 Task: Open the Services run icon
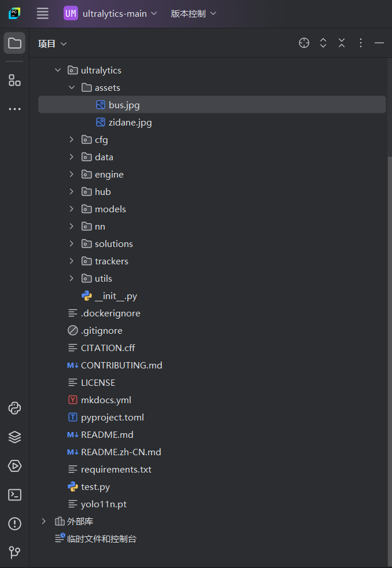pyautogui.click(x=14, y=466)
